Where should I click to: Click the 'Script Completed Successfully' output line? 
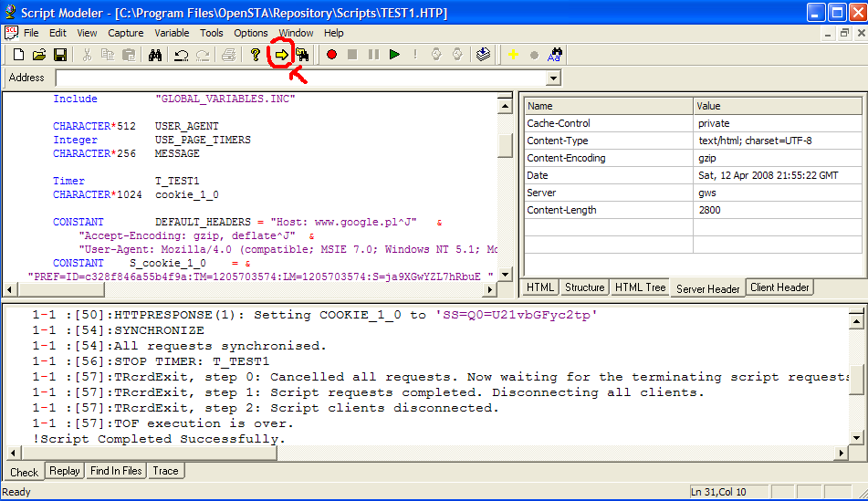click(x=159, y=439)
